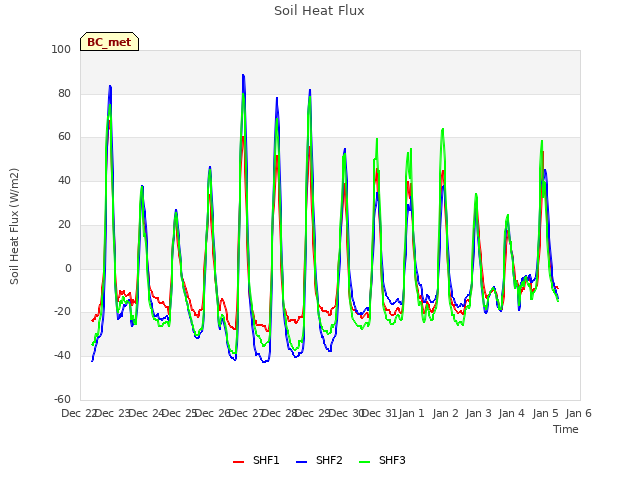This screenshot has height=480, width=640.
Task: Click the green SHF3 legend line marker
Action: click(x=364, y=462)
